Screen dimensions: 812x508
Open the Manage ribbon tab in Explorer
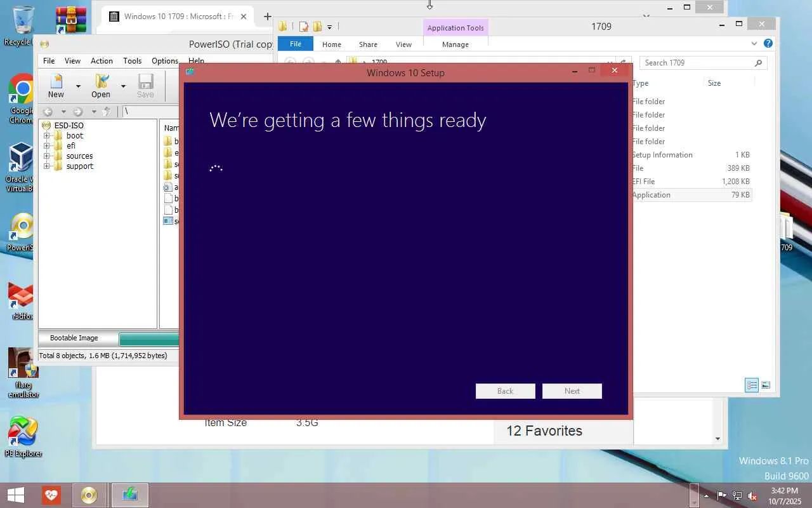[455, 44]
